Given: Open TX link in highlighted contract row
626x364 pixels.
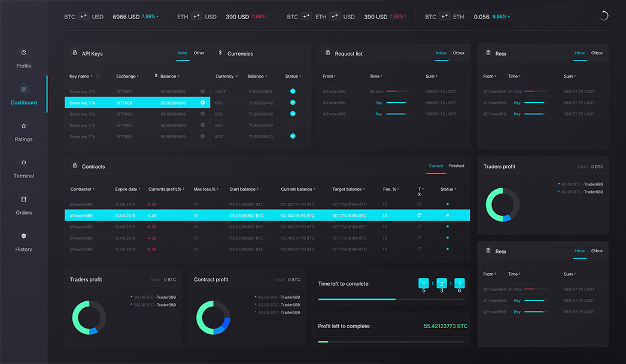Looking at the screenshot, I should (x=419, y=215).
